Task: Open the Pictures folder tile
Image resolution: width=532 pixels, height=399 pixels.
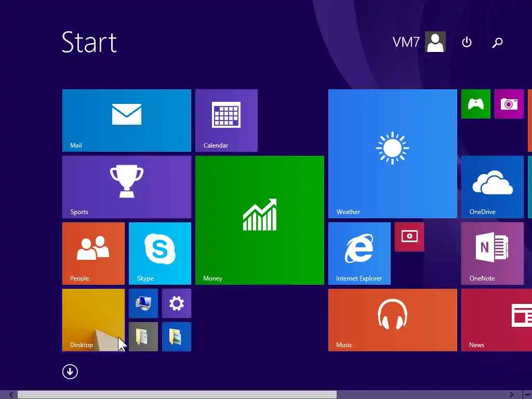Action: point(177,337)
